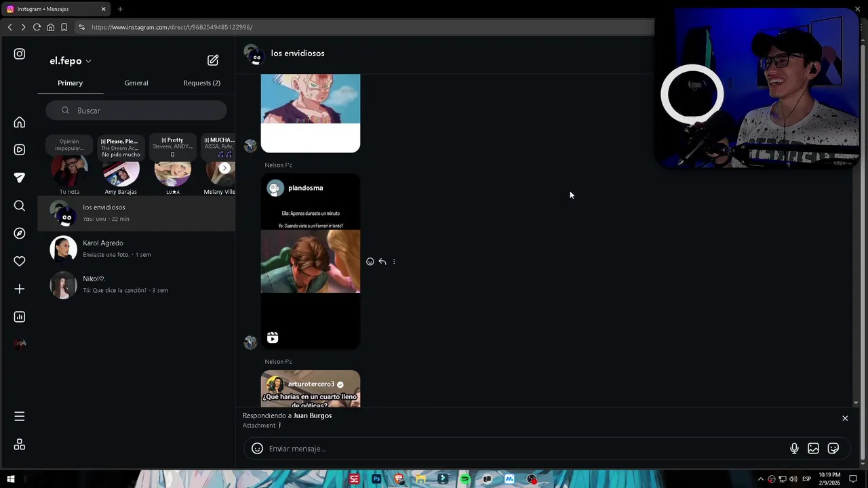Record voice clip microphone icon

point(794,448)
